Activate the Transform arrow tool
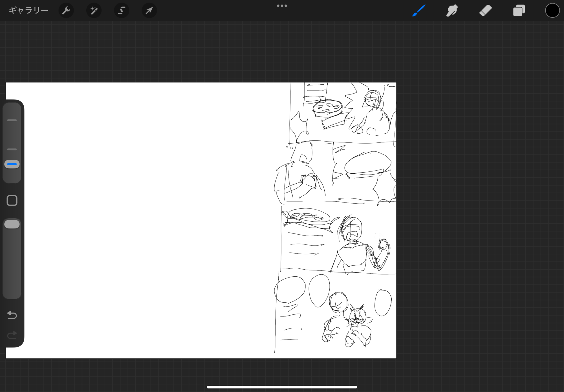 point(149,11)
